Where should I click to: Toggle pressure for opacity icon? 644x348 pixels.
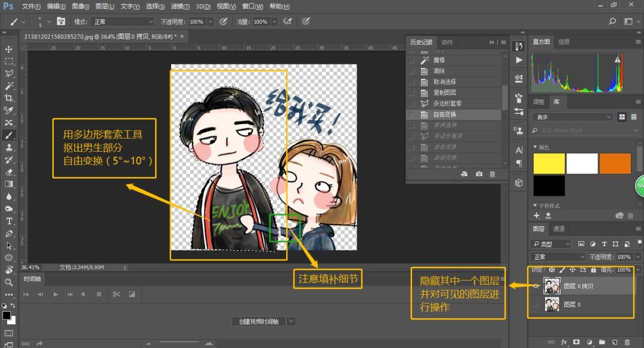pos(224,21)
